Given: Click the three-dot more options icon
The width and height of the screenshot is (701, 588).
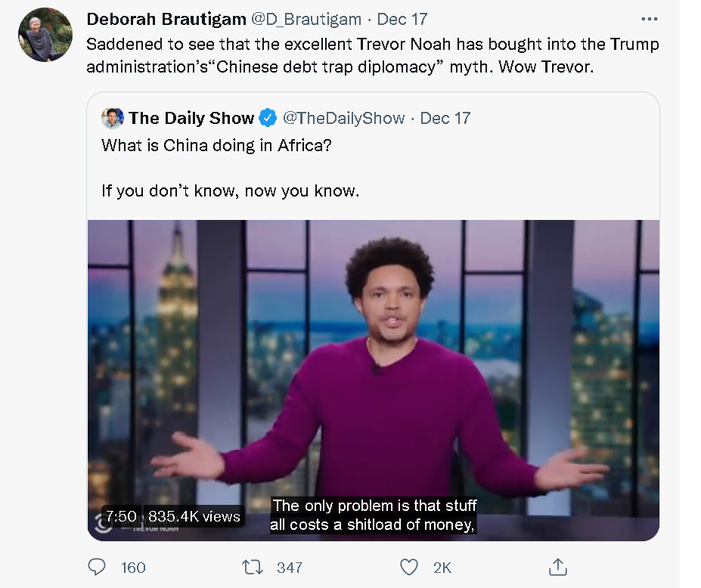Looking at the screenshot, I should (649, 19).
